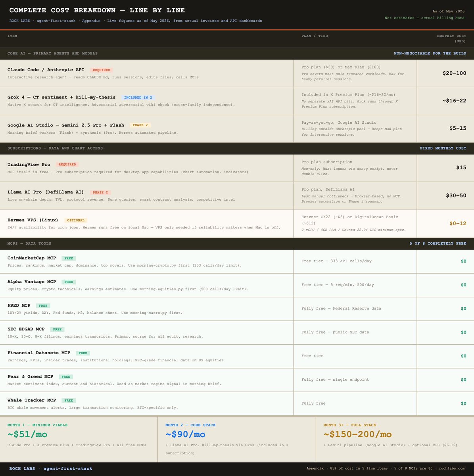The width and height of the screenshot is (474, 476).
Task: Click the FREE badge beside Fear & Greed MCP
Action: 66,377
